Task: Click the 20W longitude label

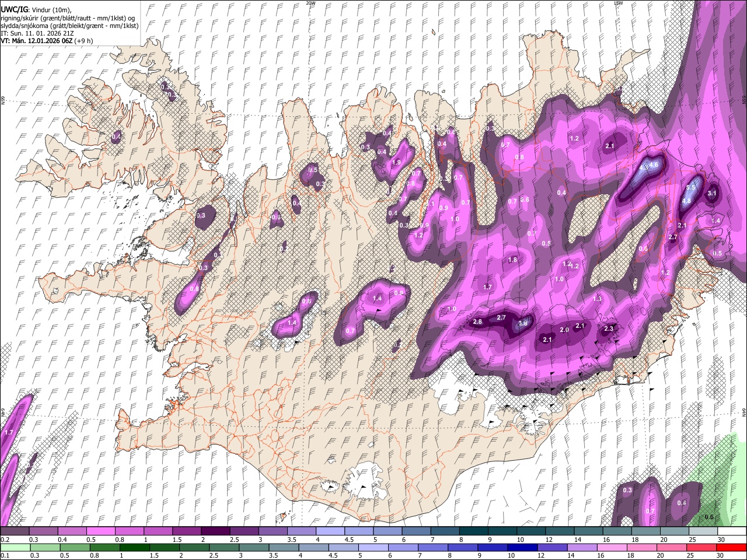Action: [x=310, y=3]
